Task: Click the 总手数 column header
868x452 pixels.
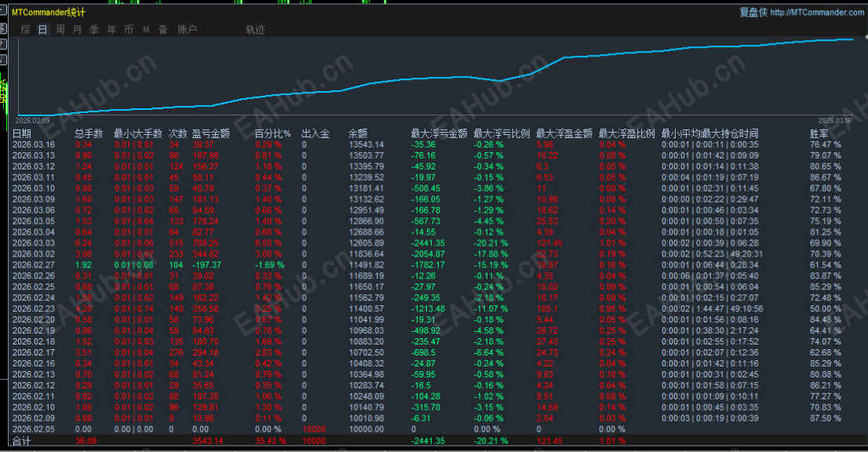Action: 89,133
